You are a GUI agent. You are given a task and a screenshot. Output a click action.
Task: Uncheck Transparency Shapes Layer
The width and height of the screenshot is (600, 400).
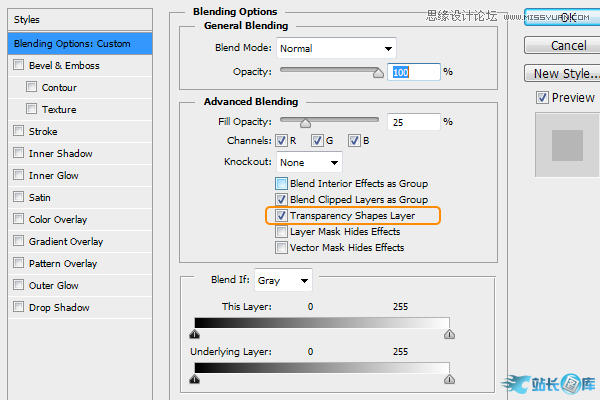click(x=282, y=215)
